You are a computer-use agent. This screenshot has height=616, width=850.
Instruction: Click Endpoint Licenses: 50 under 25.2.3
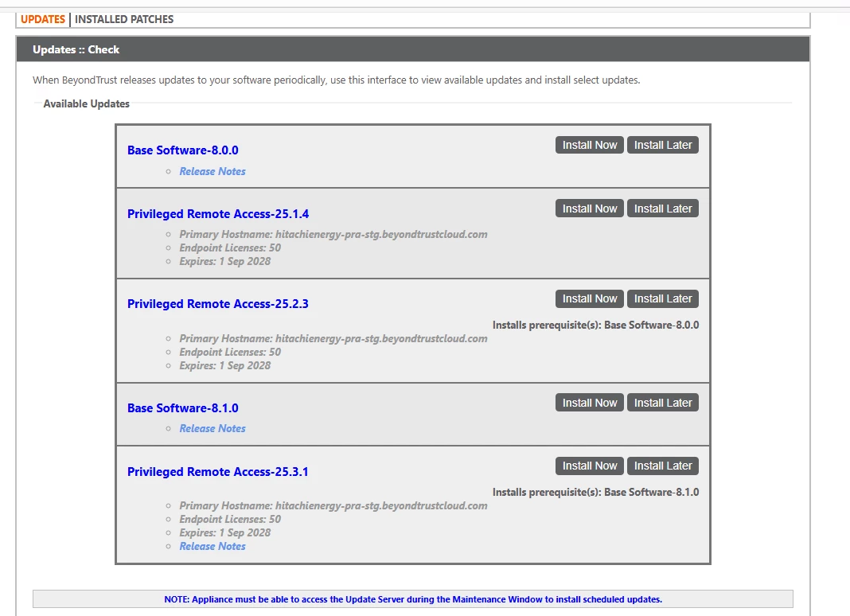click(230, 352)
